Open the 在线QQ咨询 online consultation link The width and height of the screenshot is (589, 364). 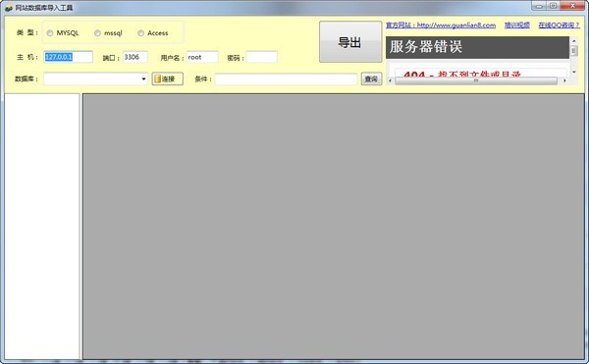[559, 26]
